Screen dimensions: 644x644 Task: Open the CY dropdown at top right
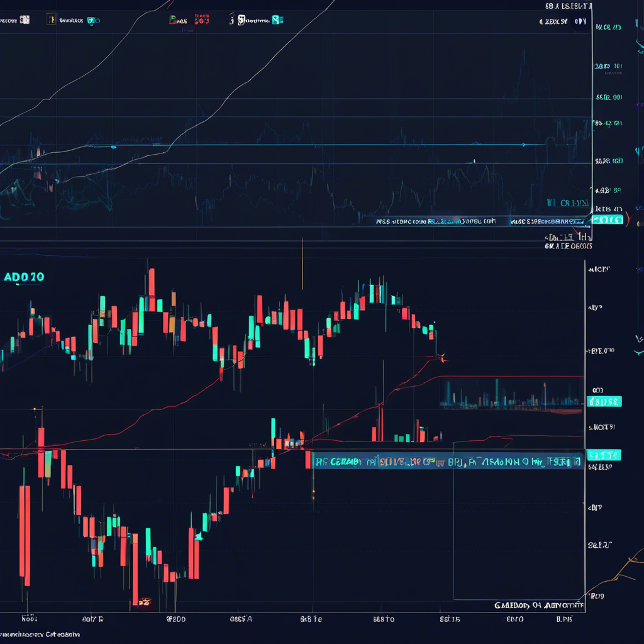pyautogui.click(x=580, y=21)
